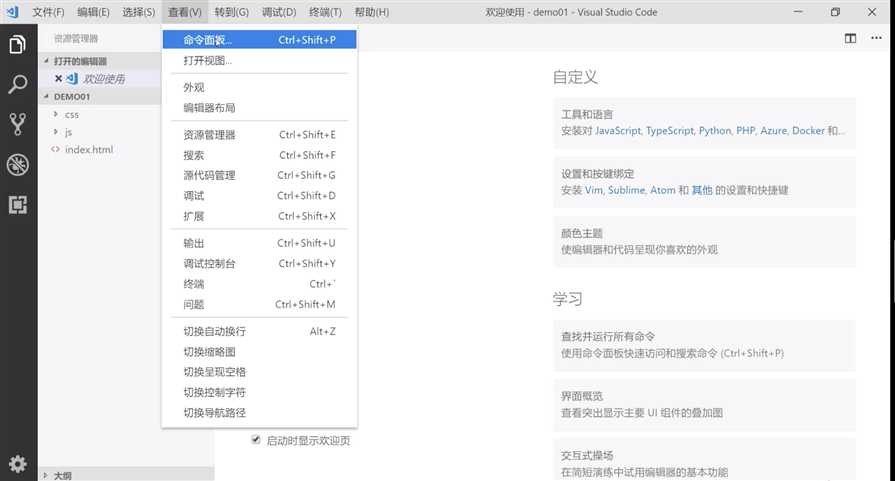Collapse the DEMO01 section

click(46, 96)
